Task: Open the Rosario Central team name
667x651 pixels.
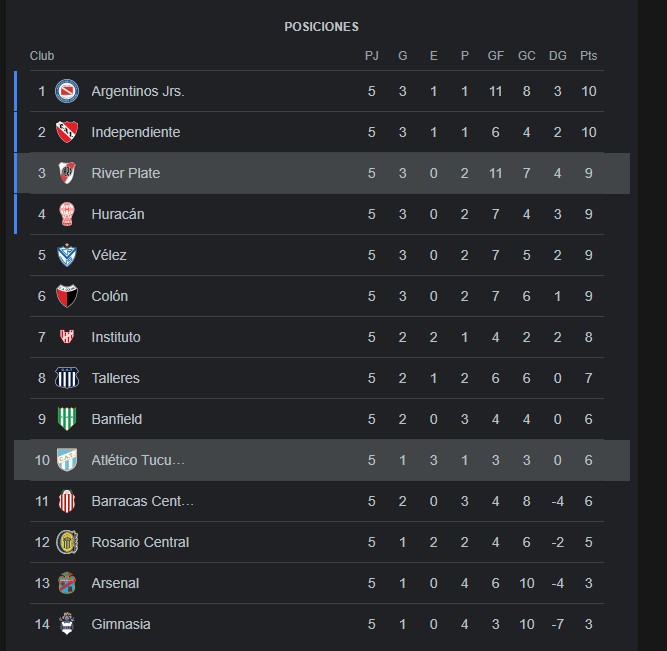Action: click(140, 542)
